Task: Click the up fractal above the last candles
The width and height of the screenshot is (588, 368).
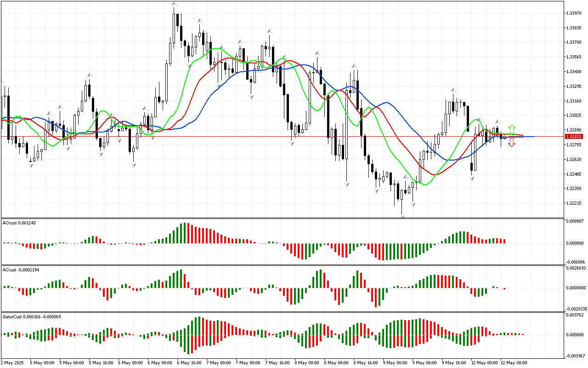Action: (x=497, y=121)
